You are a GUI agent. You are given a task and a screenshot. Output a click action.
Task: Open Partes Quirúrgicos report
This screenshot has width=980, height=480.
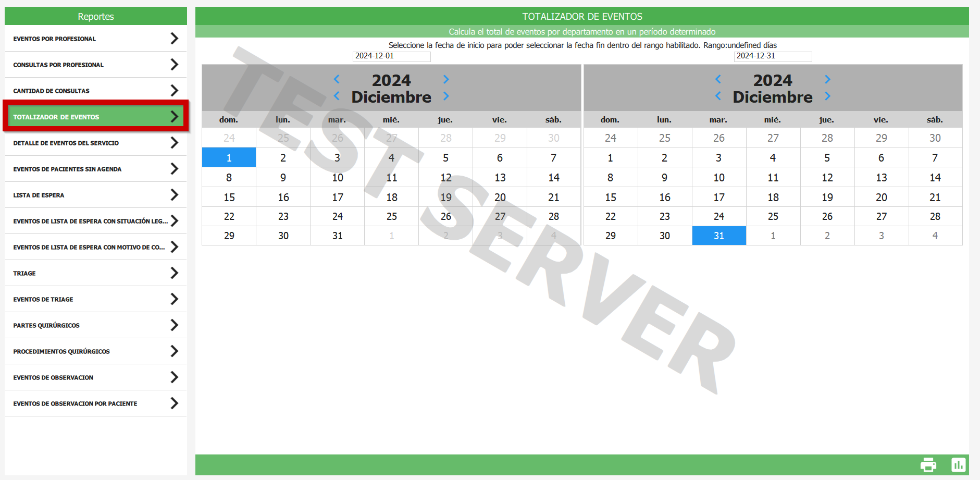(46, 325)
